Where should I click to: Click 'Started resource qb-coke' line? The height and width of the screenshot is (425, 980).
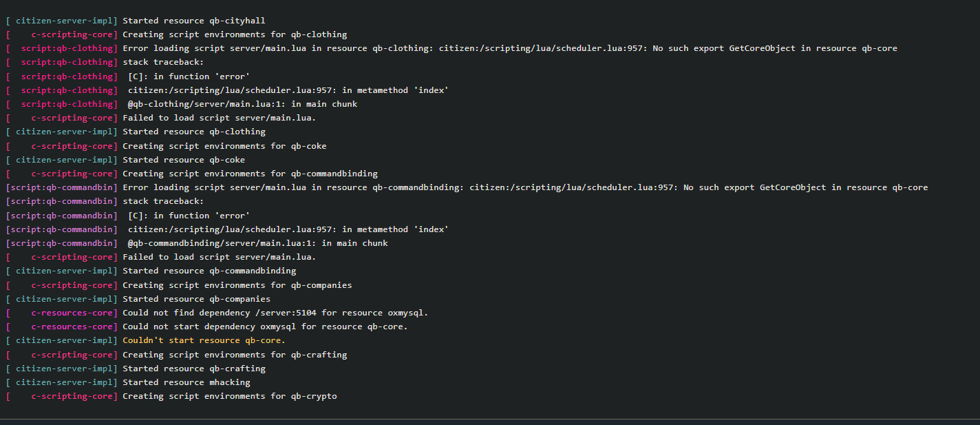point(125,160)
